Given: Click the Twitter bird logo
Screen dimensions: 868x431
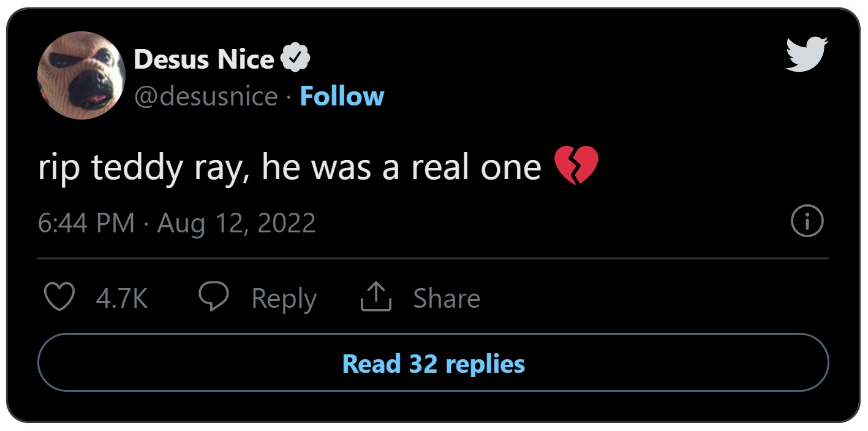Looking at the screenshot, I should pos(806,54).
